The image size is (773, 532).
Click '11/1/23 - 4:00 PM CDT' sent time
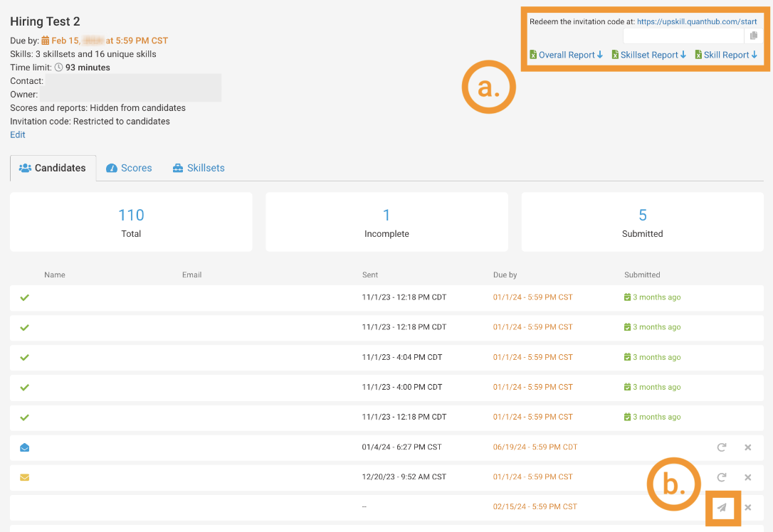(x=401, y=387)
